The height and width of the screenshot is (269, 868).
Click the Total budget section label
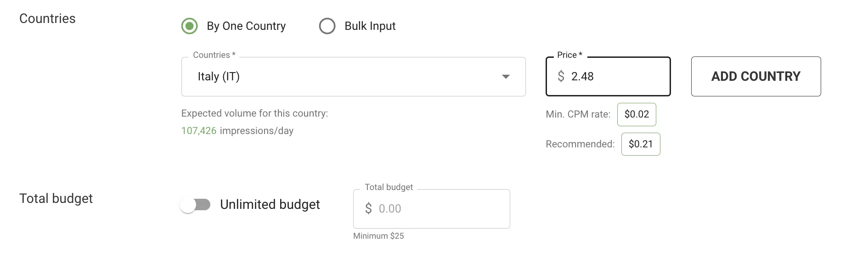[x=56, y=198]
